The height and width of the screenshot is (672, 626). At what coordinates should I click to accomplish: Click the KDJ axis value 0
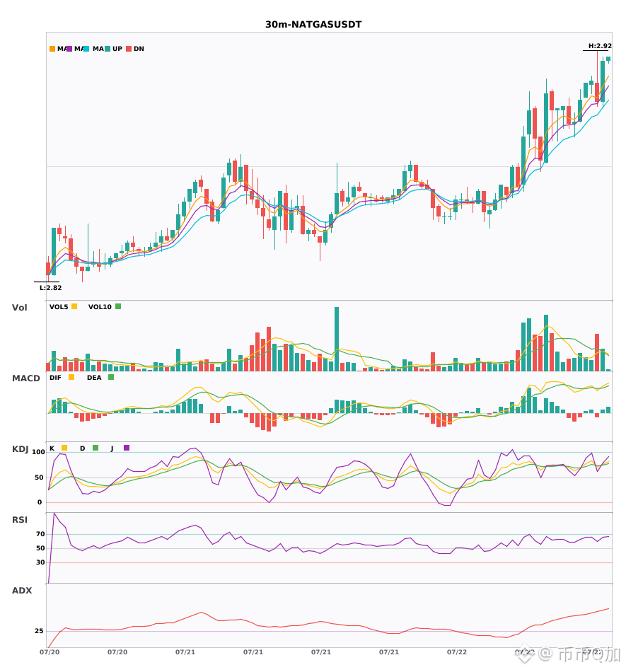point(40,502)
